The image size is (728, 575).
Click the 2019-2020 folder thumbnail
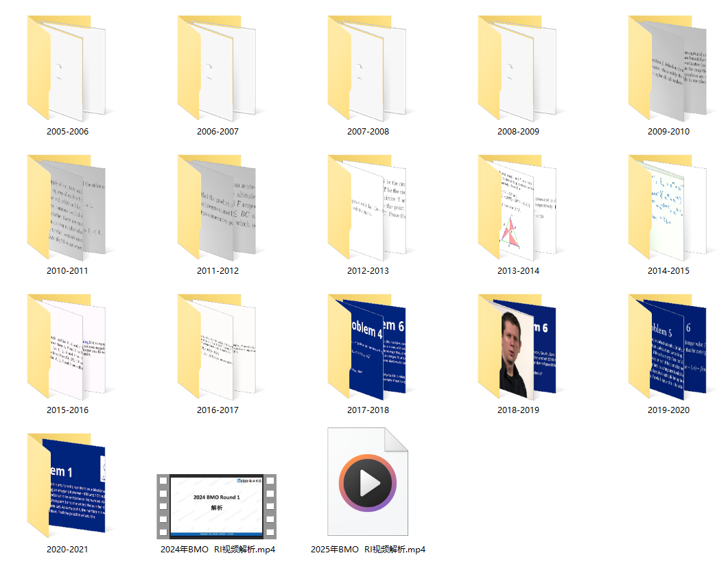[x=668, y=347]
